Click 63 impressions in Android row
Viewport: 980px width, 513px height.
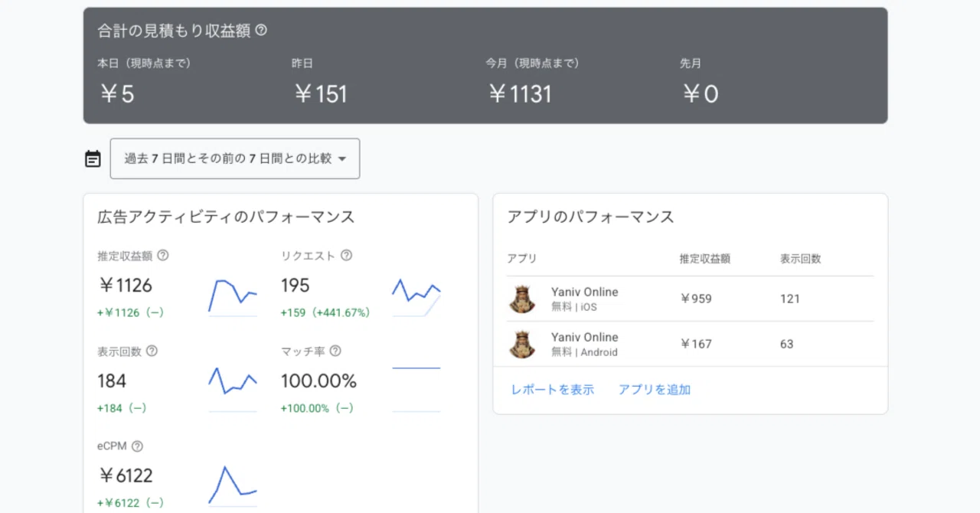coord(787,344)
